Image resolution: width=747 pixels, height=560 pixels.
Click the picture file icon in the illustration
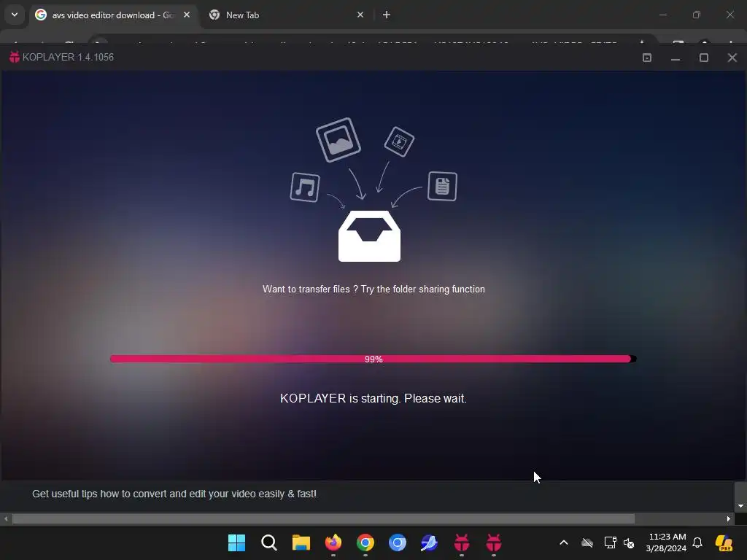(338, 140)
